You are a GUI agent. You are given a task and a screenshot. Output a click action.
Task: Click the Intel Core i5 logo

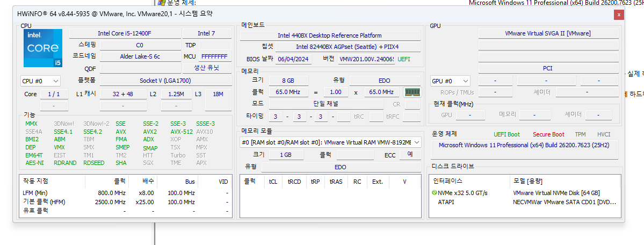pyautogui.click(x=43, y=48)
